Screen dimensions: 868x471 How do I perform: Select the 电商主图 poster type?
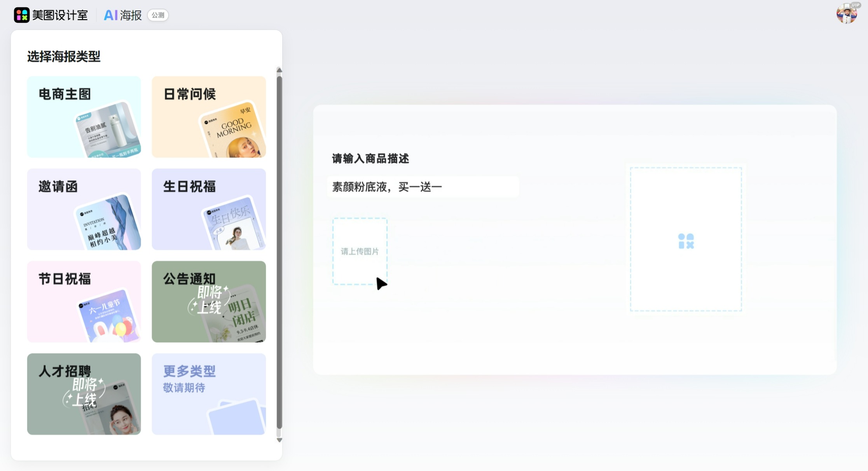coord(84,117)
